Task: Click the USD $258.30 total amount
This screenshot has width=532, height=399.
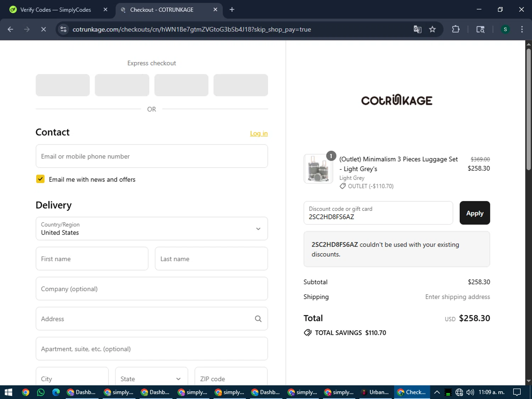Action: 467,318
